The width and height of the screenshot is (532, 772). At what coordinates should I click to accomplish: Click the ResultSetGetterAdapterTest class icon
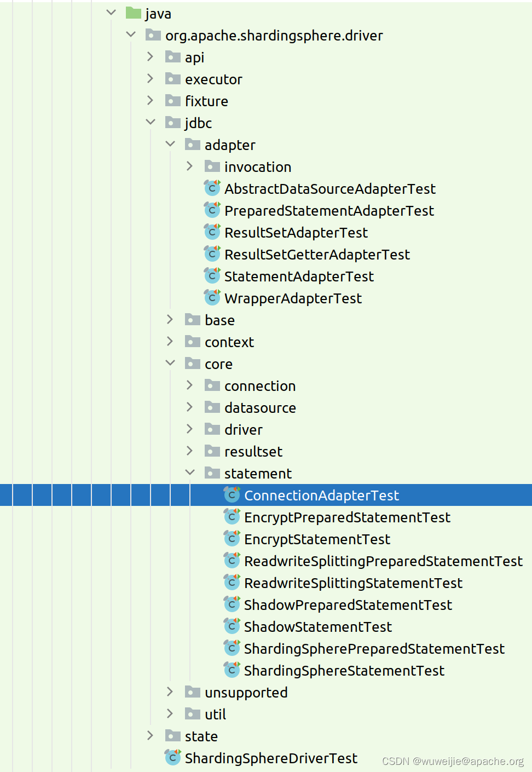coord(212,254)
